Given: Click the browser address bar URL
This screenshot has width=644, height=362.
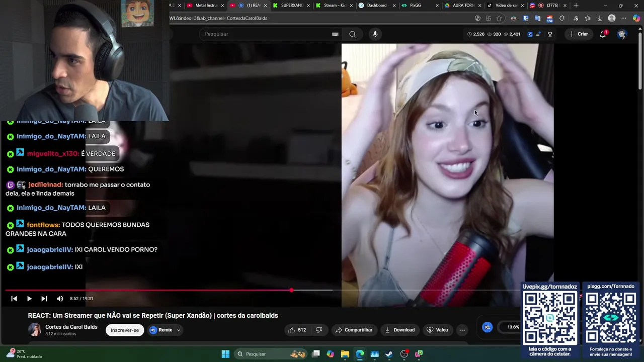Looking at the screenshot, I should point(218,18).
